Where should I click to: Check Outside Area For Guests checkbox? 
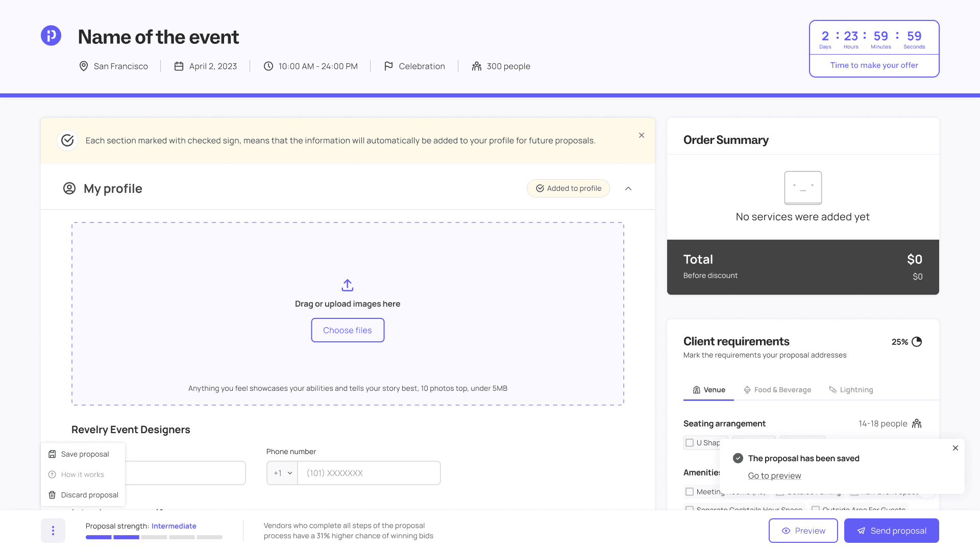tap(816, 509)
